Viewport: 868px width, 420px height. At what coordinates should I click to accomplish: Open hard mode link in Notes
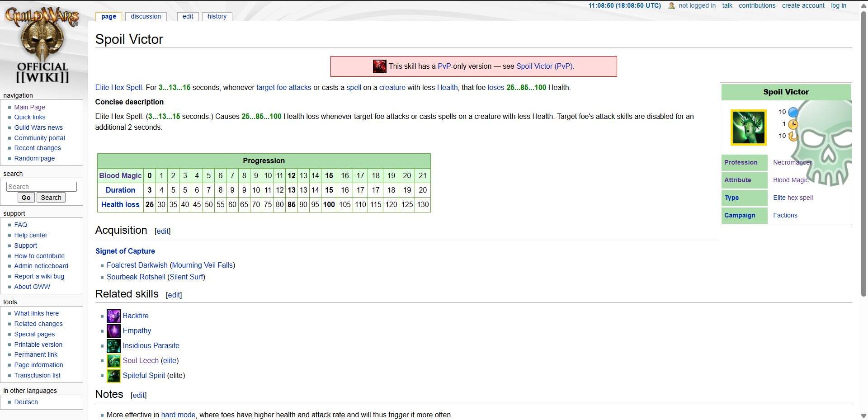[x=178, y=415]
